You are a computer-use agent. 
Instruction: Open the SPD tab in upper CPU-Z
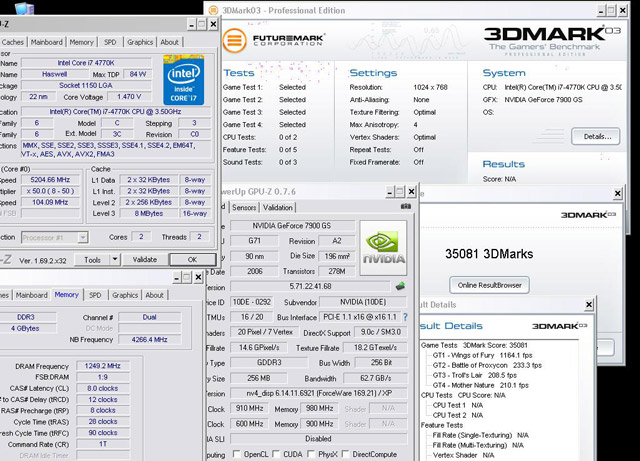click(x=110, y=42)
